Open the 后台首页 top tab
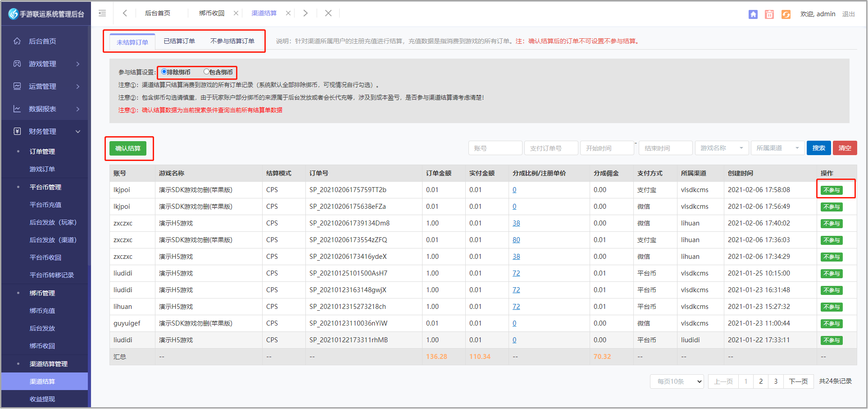The height and width of the screenshot is (409, 868). tap(158, 13)
